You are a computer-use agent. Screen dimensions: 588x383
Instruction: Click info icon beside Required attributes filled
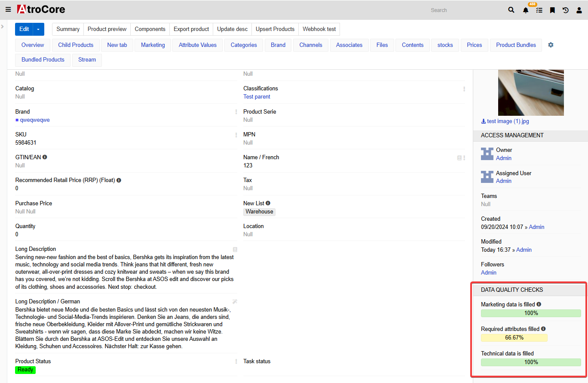(x=543, y=329)
